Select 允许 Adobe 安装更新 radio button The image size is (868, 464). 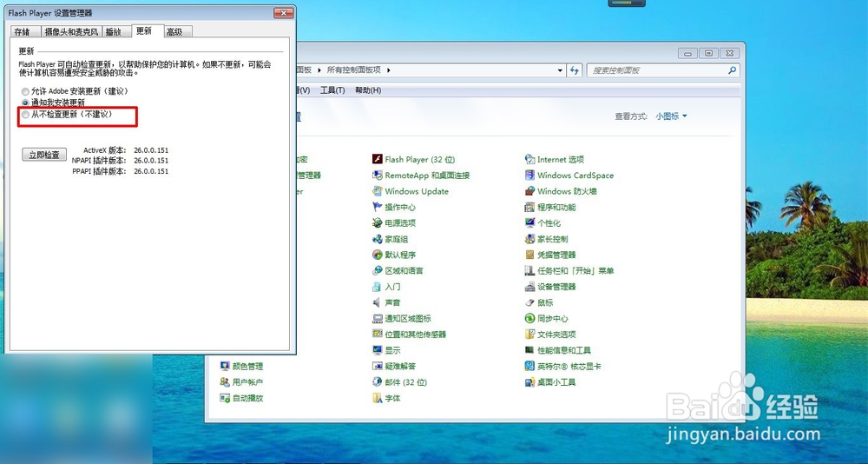point(25,91)
